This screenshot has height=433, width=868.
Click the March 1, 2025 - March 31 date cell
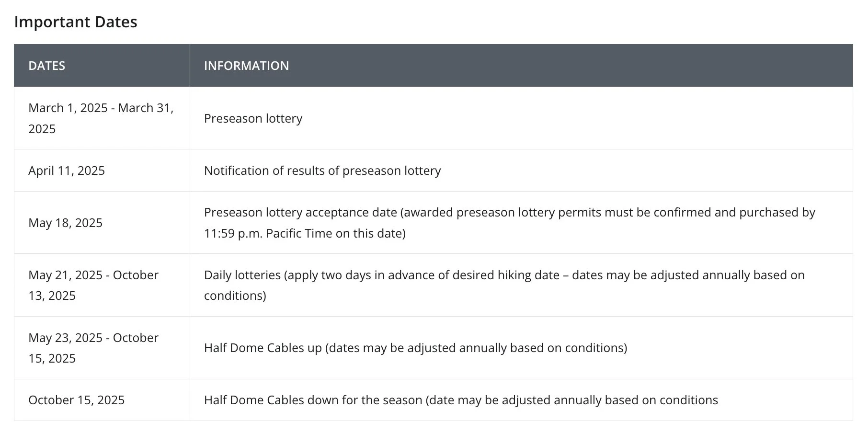point(102,118)
